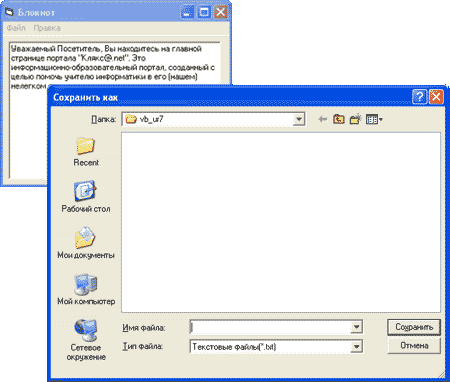Click the help question mark button
This screenshot has height=382, width=450.
tap(419, 97)
